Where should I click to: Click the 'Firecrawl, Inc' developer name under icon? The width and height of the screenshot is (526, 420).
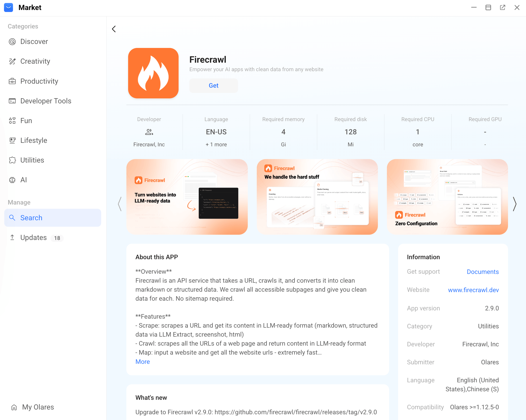coord(149,145)
